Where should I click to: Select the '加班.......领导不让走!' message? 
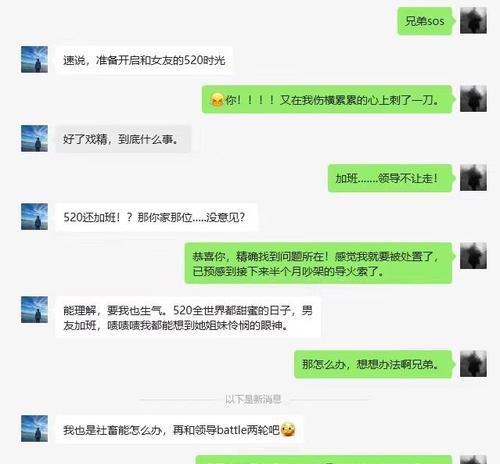point(390,178)
